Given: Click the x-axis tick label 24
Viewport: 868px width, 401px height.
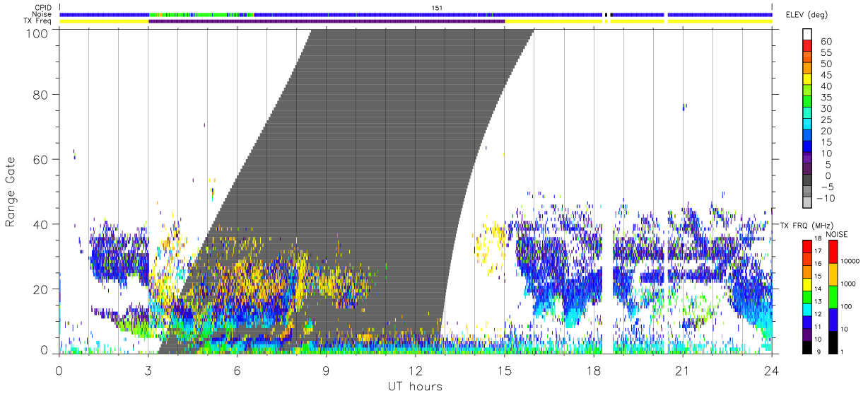Looking at the screenshot, I should [771, 370].
